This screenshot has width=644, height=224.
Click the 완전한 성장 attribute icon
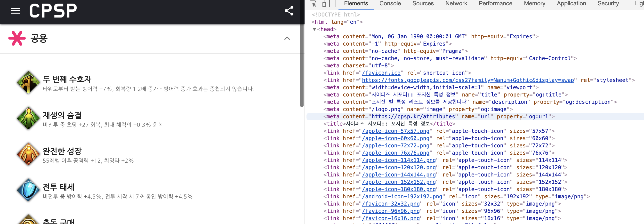[28, 154]
